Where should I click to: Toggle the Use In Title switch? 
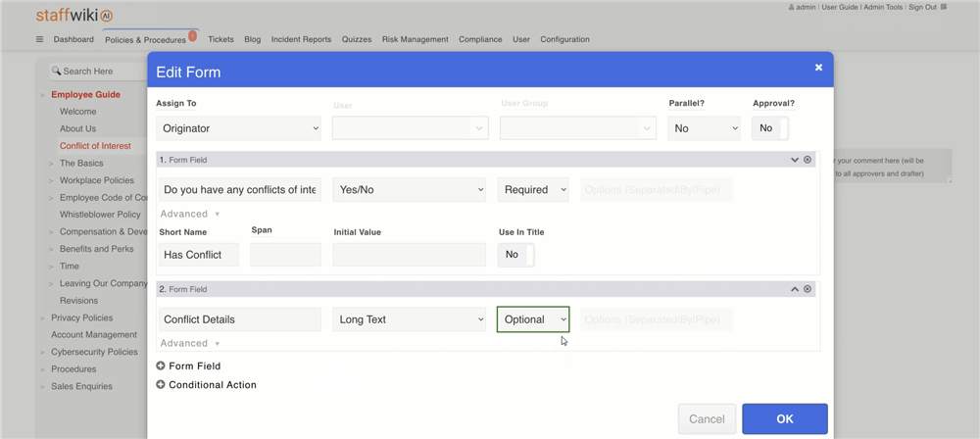[516, 255]
